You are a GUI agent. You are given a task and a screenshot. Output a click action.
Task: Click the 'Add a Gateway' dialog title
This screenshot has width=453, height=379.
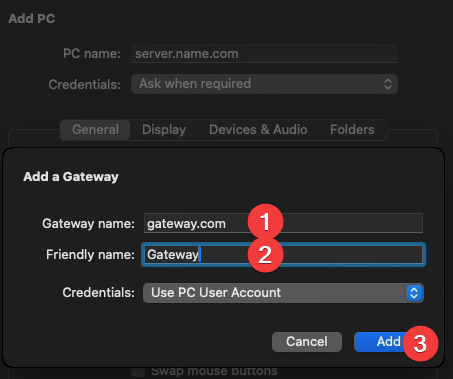coord(71,177)
